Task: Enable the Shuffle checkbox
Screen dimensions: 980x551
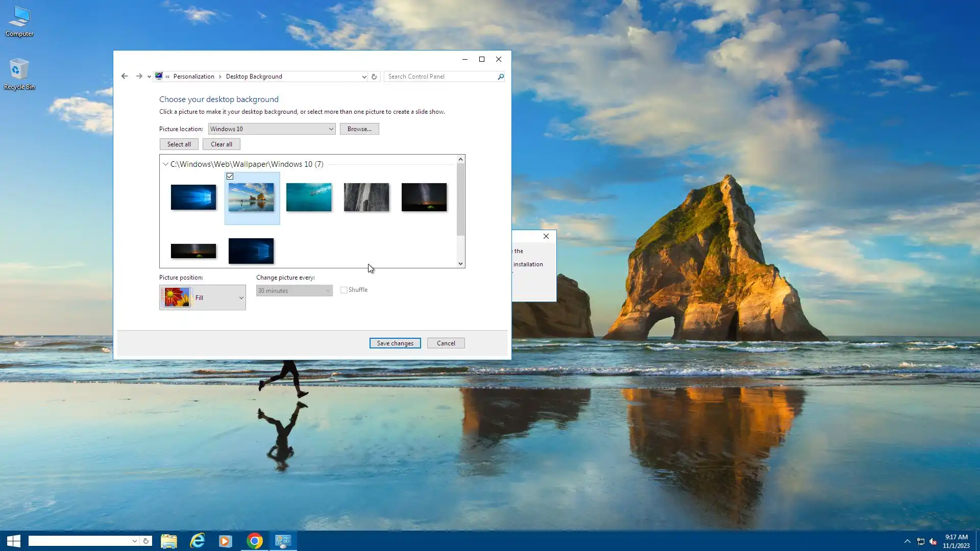Action: coord(344,290)
